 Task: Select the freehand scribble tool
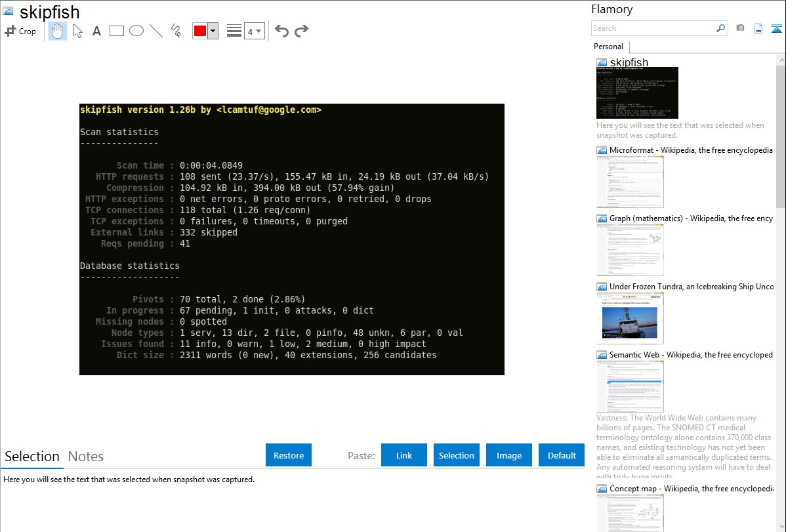pyautogui.click(x=176, y=31)
